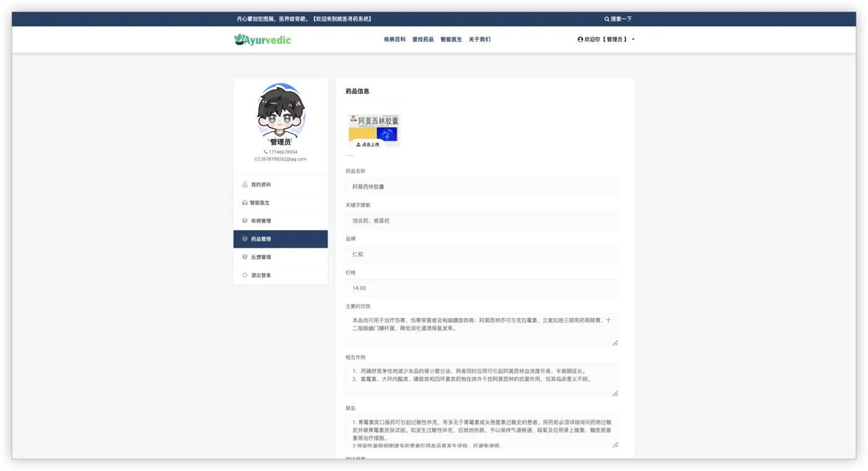This screenshot has width=868, height=471.
Task: Click the 主要的功效 field label
Action: pyautogui.click(x=358, y=306)
